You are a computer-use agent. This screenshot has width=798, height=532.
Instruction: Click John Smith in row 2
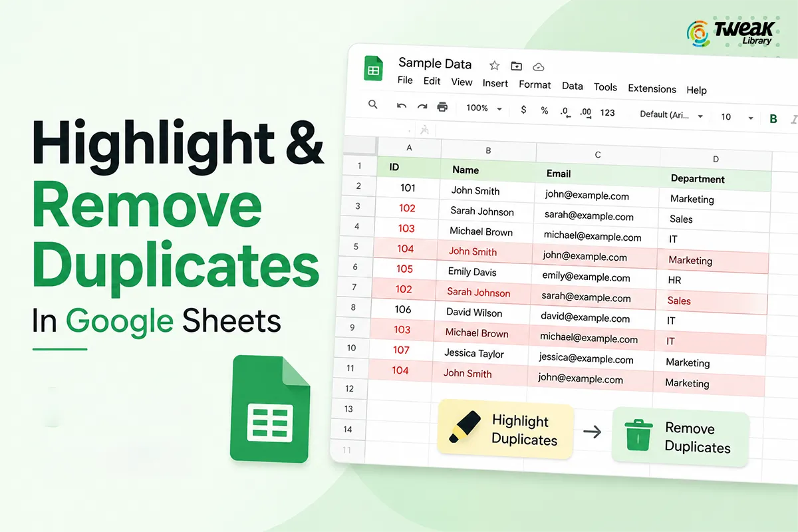[486, 190]
